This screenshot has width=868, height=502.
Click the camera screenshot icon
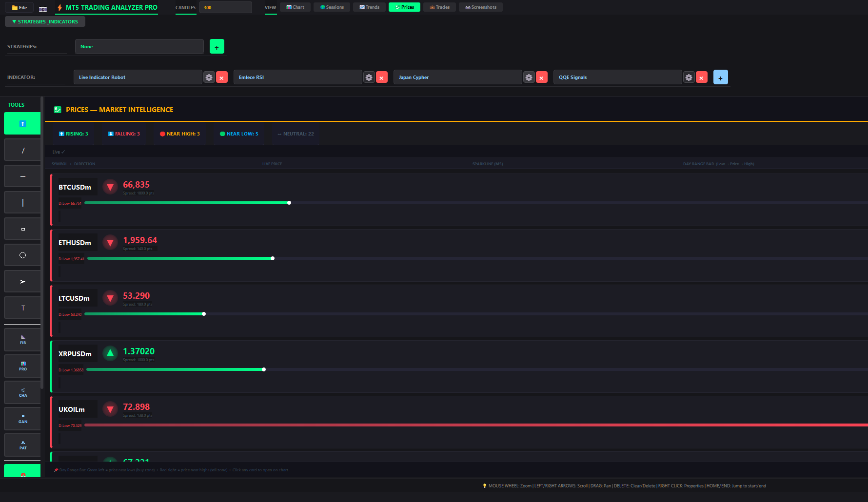pyautogui.click(x=43, y=8)
